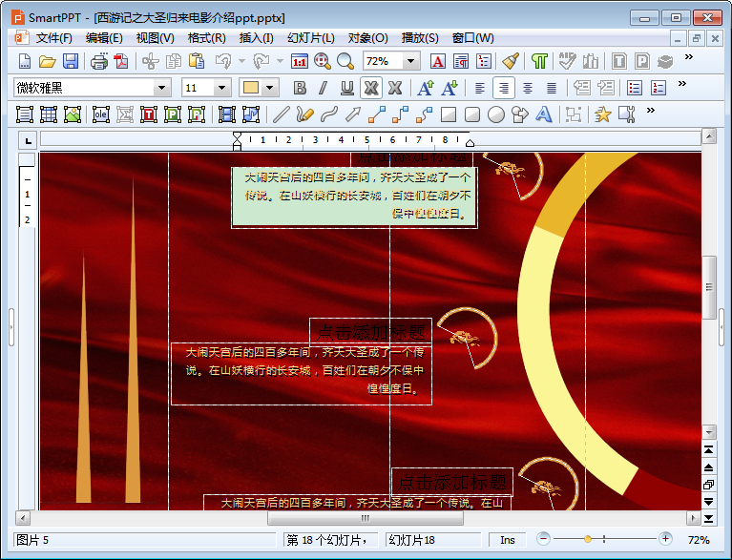Insert a table frame icon
This screenshot has height=560, width=732.
pyautogui.click(x=48, y=114)
